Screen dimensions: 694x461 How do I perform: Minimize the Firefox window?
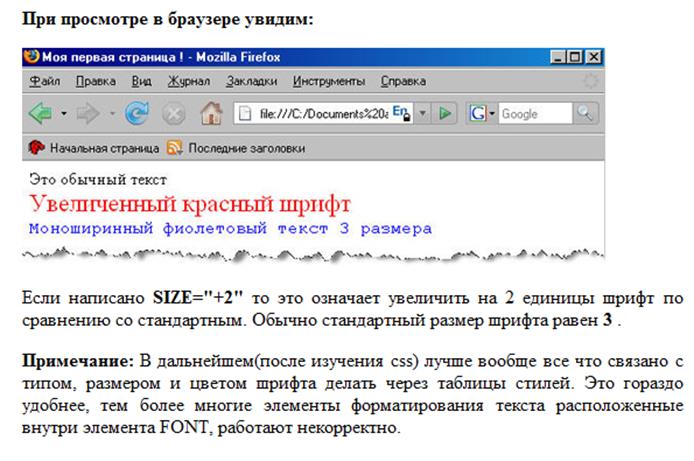pyautogui.click(x=558, y=57)
